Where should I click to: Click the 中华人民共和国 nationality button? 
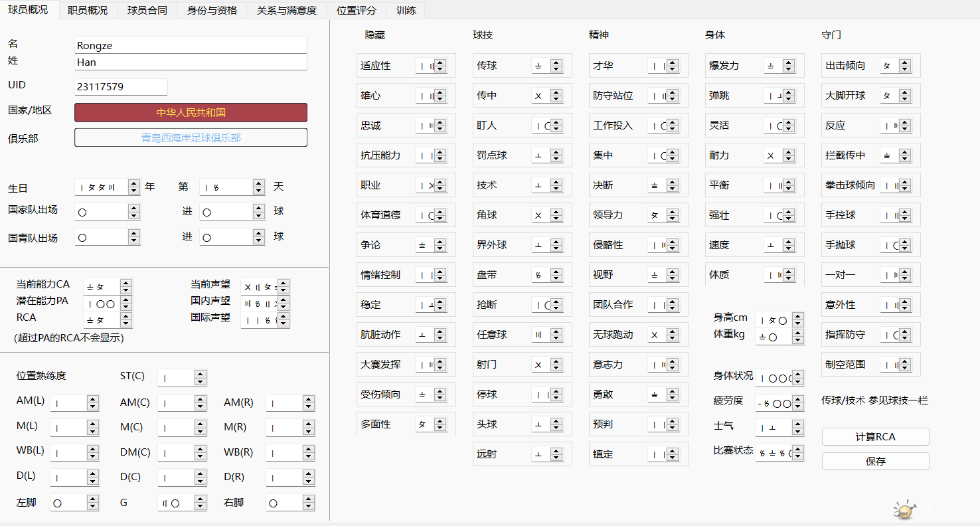pyautogui.click(x=191, y=112)
